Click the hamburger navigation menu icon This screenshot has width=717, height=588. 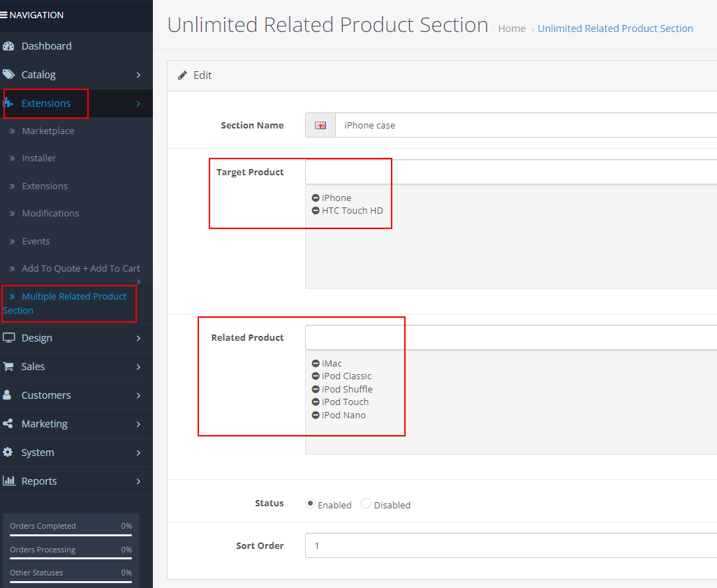[x=3, y=15]
